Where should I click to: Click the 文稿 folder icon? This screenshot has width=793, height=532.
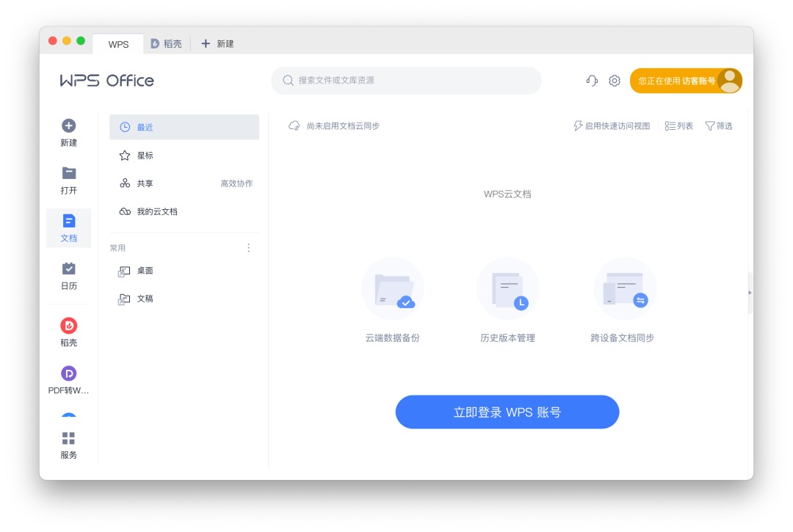tap(124, 299)
